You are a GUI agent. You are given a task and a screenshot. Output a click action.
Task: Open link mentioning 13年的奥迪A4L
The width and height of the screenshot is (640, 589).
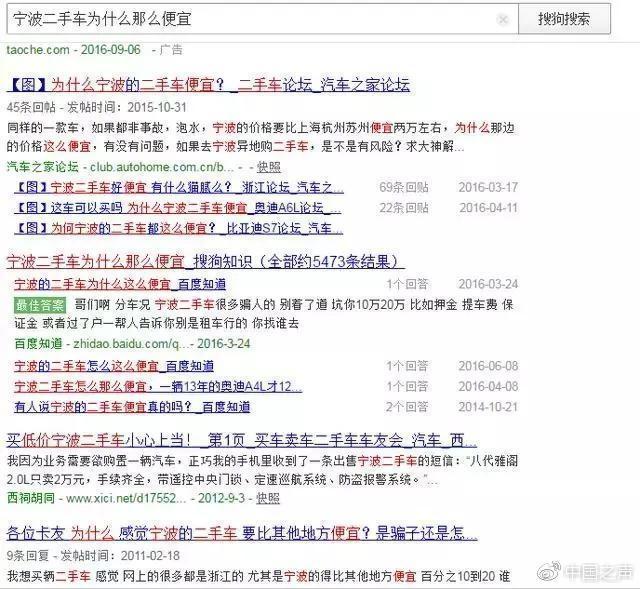(158, 386)
